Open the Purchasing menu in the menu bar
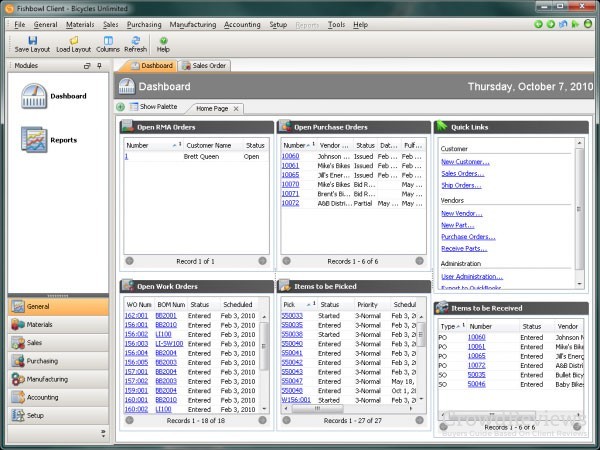The width and height of the screenshot is (600, 450). (x=144, y=23)
